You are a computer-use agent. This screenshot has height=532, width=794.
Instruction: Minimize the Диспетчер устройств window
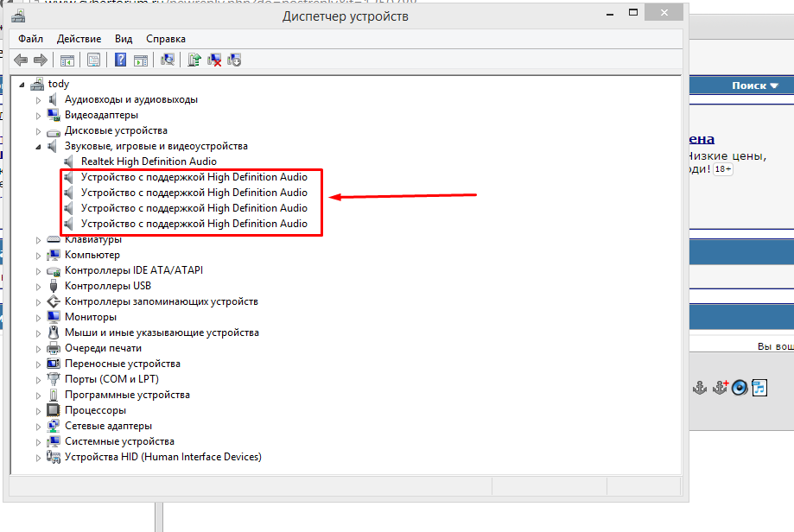pos(610,14)
